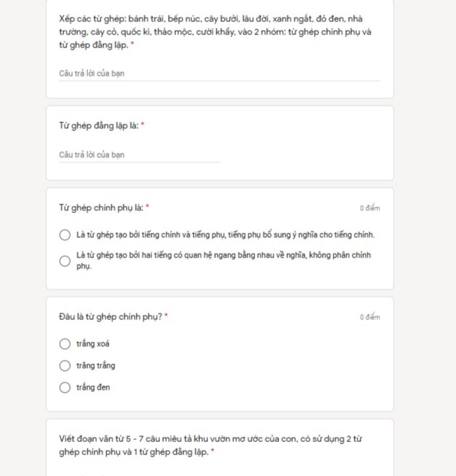Click the '0 điểm' label of 'Từ ghép chính phụ là'

(370, 208)
